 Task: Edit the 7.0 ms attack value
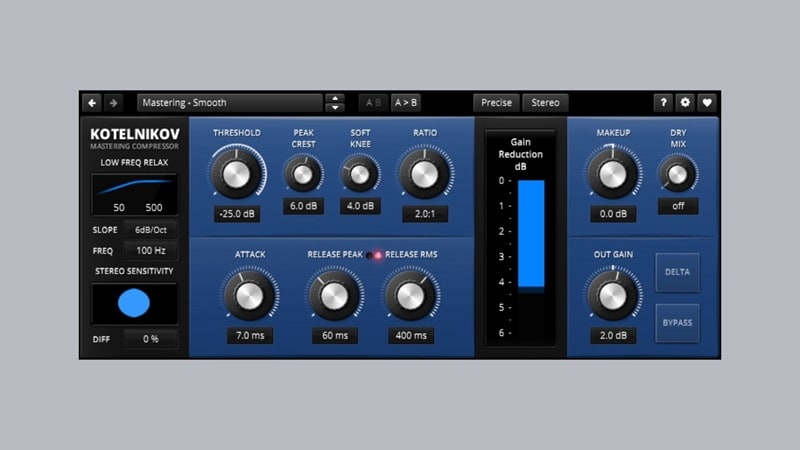250,336
